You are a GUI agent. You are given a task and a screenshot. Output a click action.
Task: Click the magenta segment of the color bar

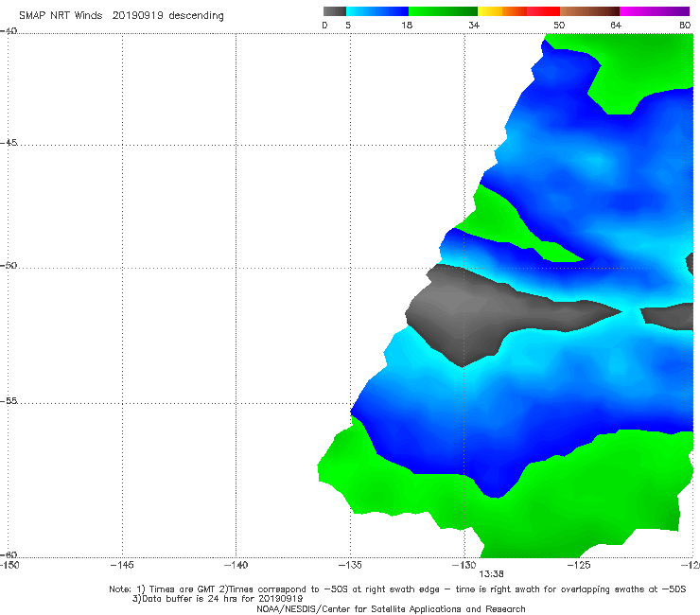(655, 11)
